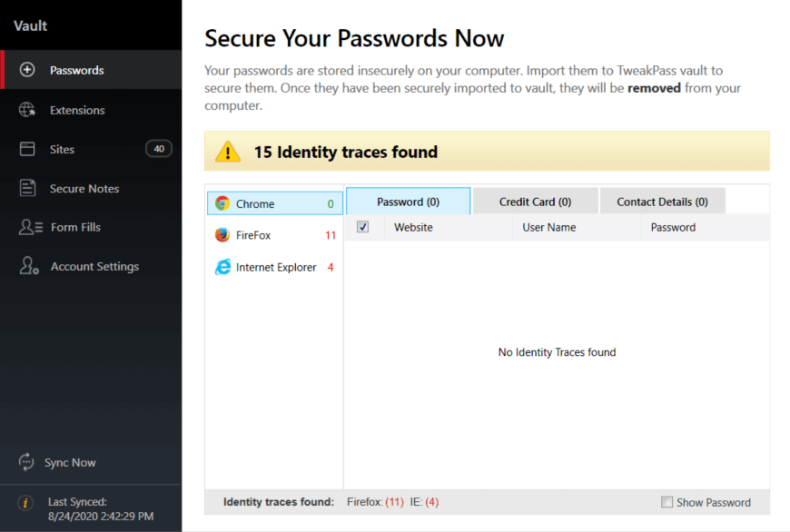Click the Firefox (11) traces link
790x532 pixels.
click(x=375, y=502)
